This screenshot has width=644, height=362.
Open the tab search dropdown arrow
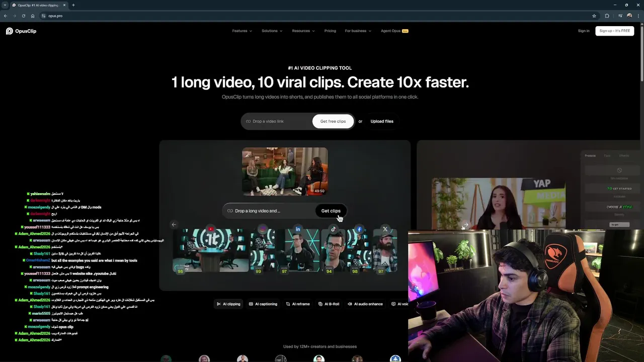pyautogui.click(x=5, y=5)
